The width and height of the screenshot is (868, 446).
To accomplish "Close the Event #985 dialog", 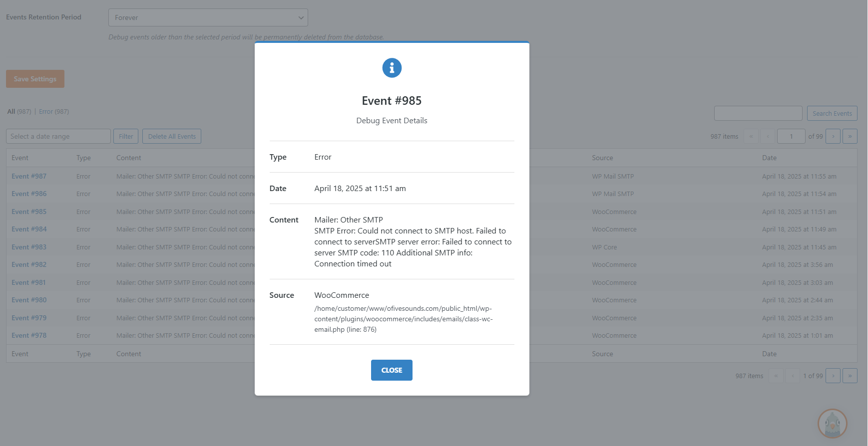I will [x=392, y=370].
